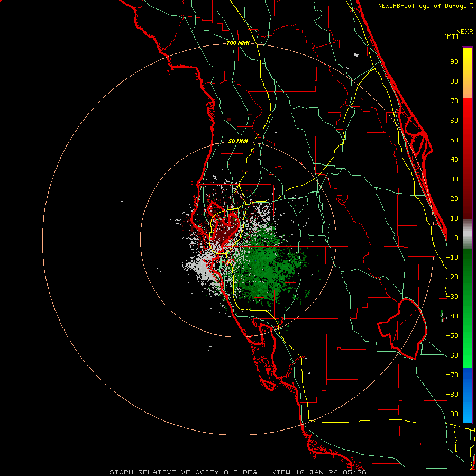Screen dimensions: 476x476
Task: Click the -10 scale value
Action: 452,258
